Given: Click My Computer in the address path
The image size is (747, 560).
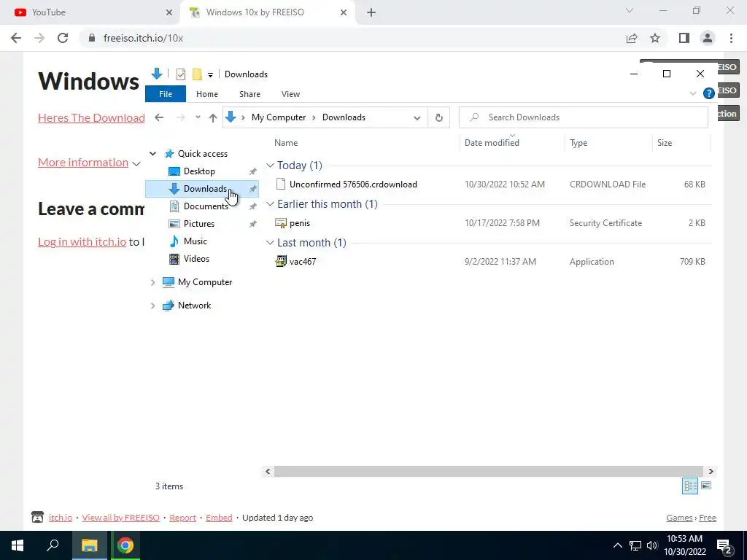Looking at the screenshot, I should [x=278, y=117].
